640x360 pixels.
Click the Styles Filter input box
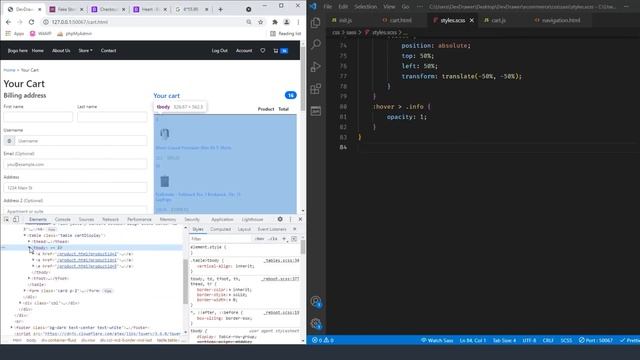tap(220, 239)
